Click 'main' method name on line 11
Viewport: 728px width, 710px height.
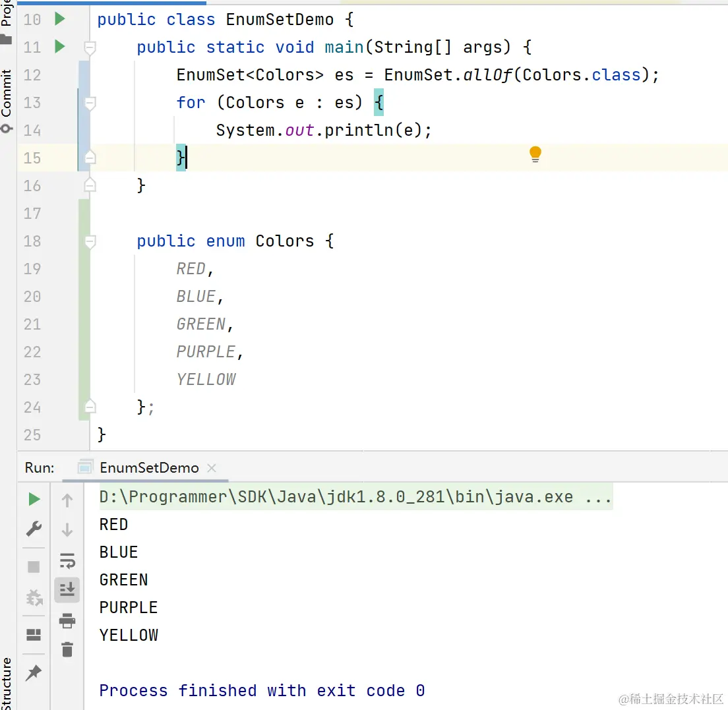pos(344,47)
